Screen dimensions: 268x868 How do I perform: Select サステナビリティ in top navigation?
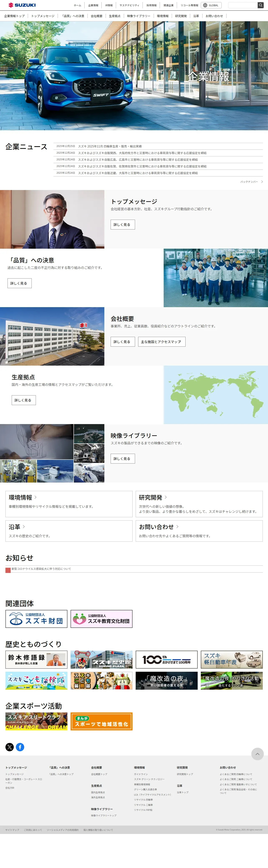pyautogui.click(x=129, y=5)
